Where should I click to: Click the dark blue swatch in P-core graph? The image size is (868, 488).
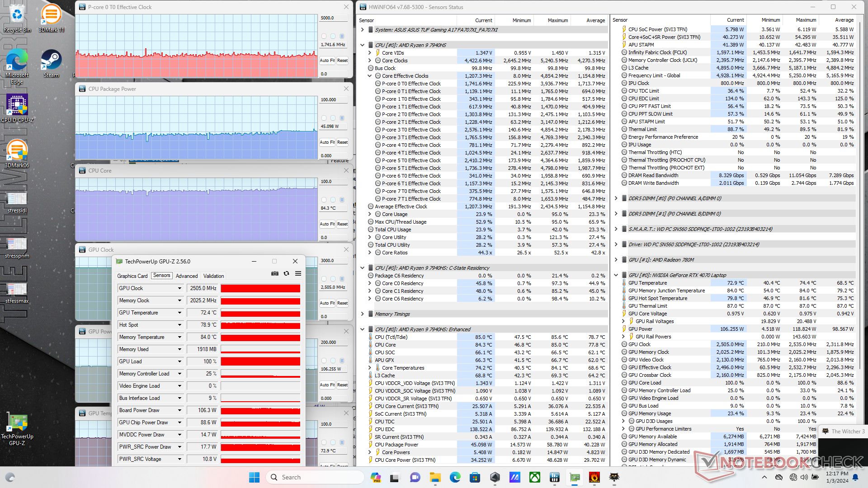coord(342,36)
